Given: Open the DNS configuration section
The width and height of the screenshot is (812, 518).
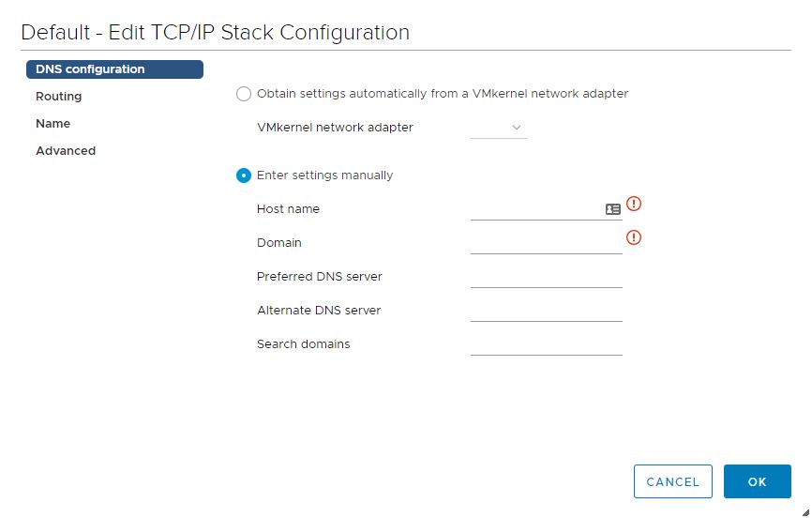Looking at the screenshot, I should tap(114, 69).
